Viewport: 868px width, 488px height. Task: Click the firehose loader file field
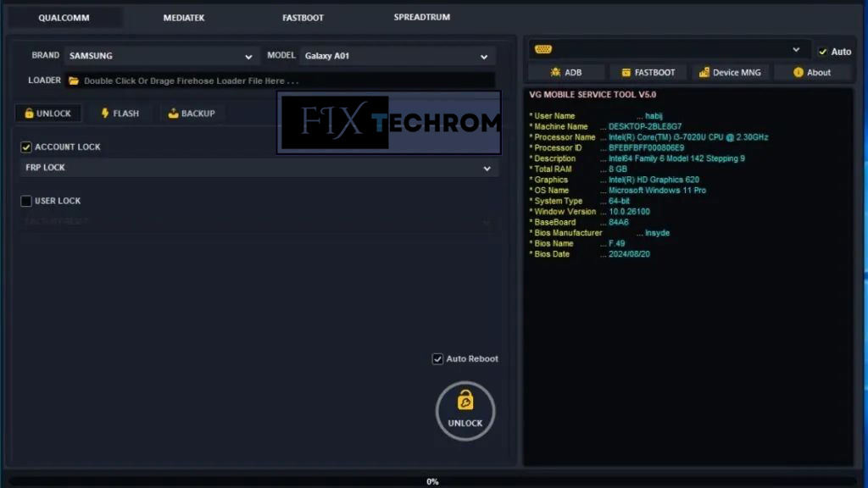[x=280, y=80]
